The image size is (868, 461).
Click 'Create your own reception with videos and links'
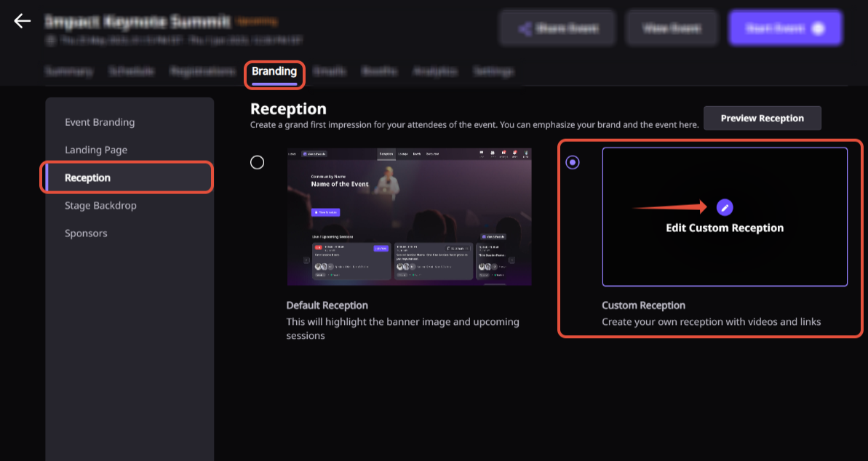(x=712, y=322)
